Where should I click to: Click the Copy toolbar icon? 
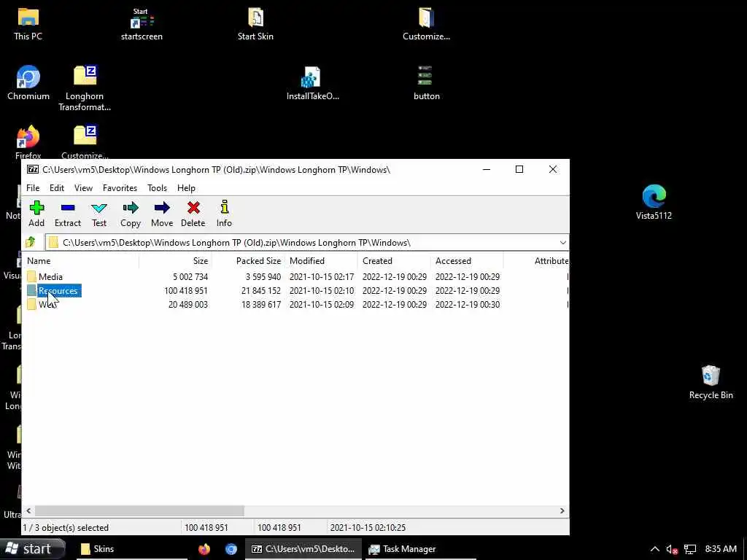tap(131, 214)
